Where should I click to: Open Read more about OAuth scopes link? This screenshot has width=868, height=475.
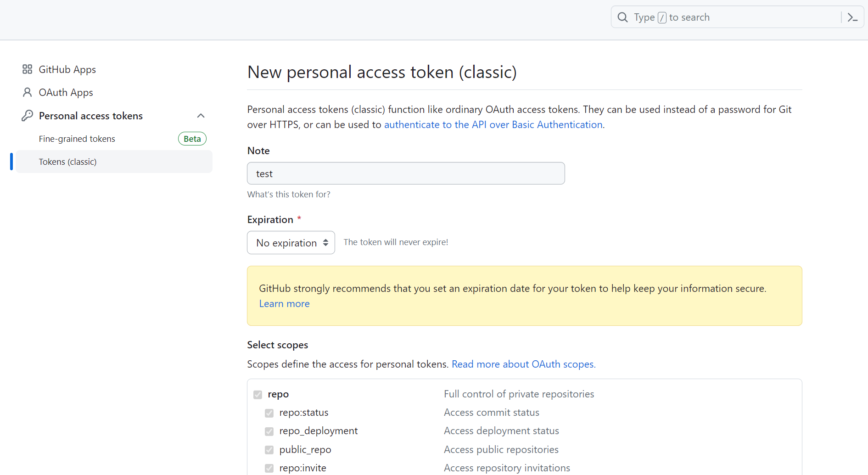click(523, 364)
